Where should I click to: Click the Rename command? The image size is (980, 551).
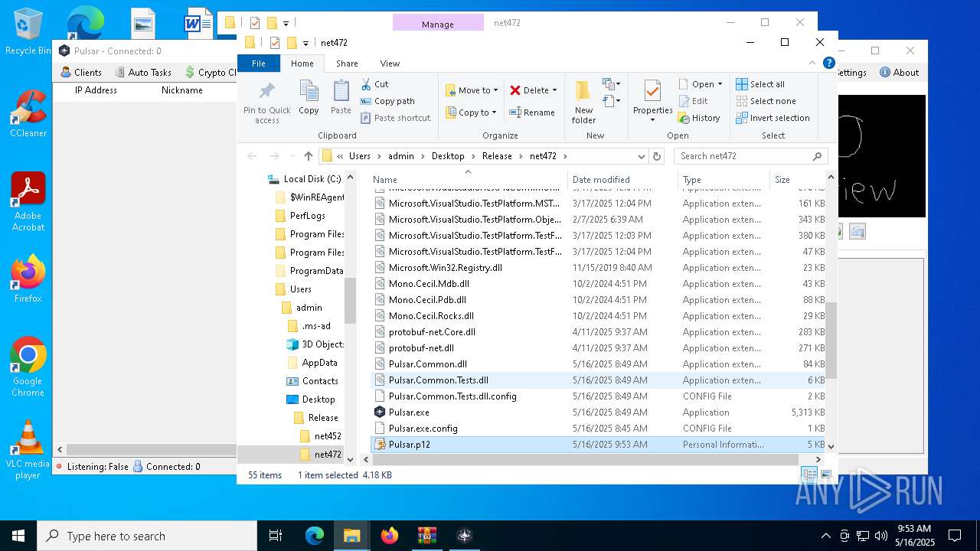532,112
